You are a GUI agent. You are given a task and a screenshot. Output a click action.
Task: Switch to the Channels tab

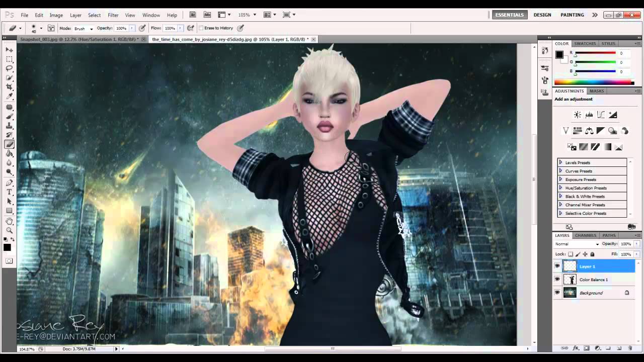coord(586,235)
